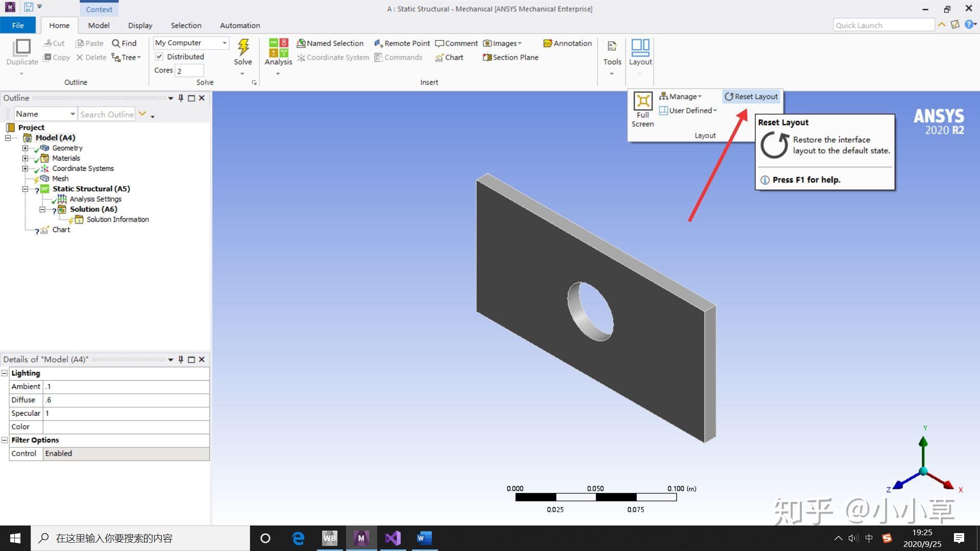The image size is (980, 551).
Task: Open the ANSYS Mechanical taskbar icon
Action: (x=361, y=538)
